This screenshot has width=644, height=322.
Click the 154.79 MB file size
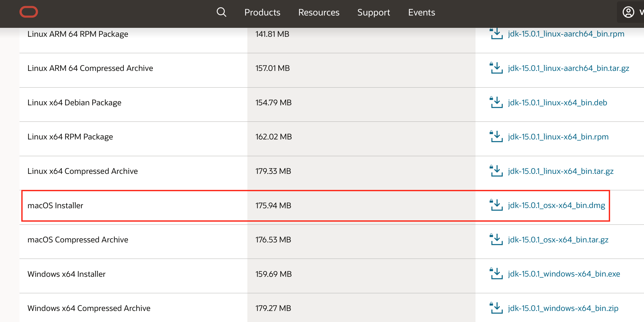pyautogui.click(x=274, y=103)
